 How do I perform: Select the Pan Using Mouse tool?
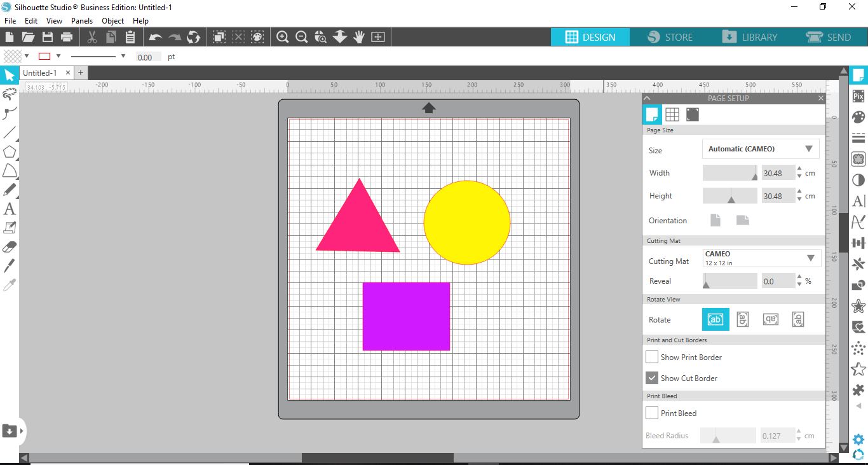[x=358, y=36]
